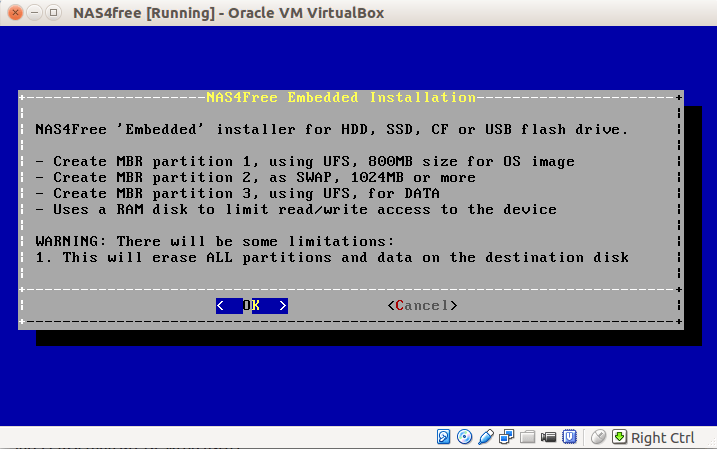Click the USB devices status icon
Image resolution: width=717 pixels, height=449 pixels.
tap(486, 437)
